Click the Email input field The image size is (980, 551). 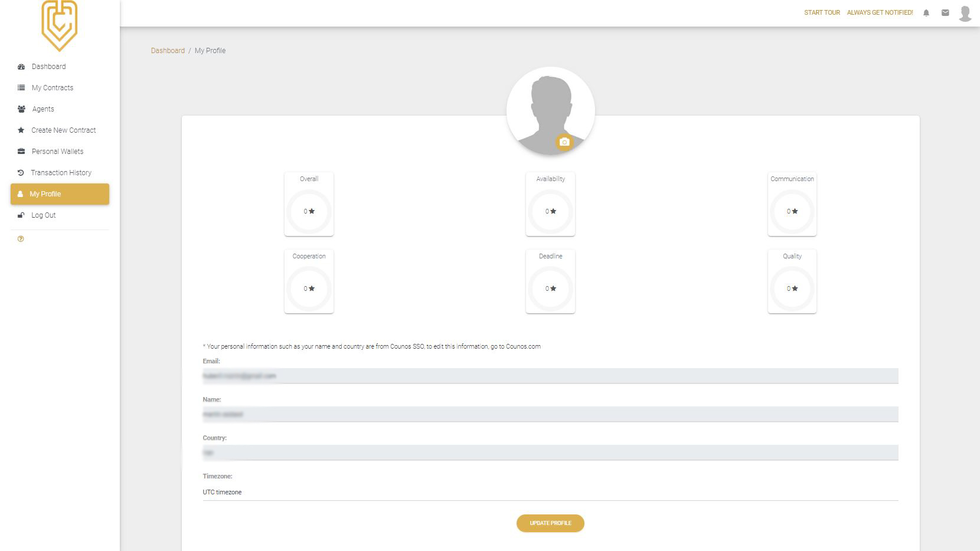(x=550, y=376)
